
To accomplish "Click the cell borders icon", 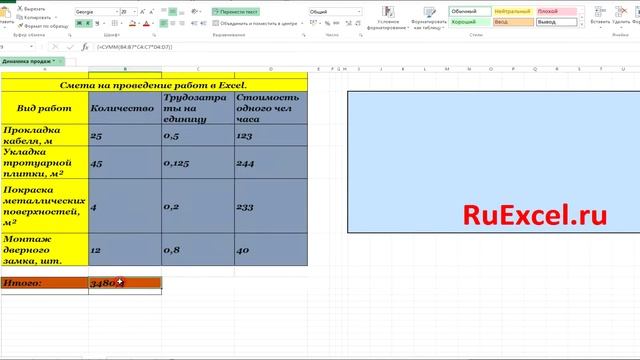I will coord(115,23).
